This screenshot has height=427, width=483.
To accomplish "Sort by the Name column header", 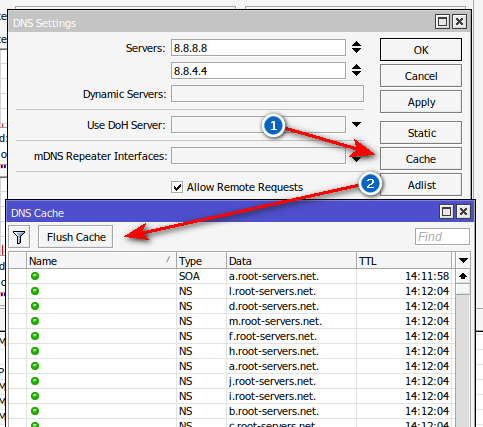I will point(101,261).
